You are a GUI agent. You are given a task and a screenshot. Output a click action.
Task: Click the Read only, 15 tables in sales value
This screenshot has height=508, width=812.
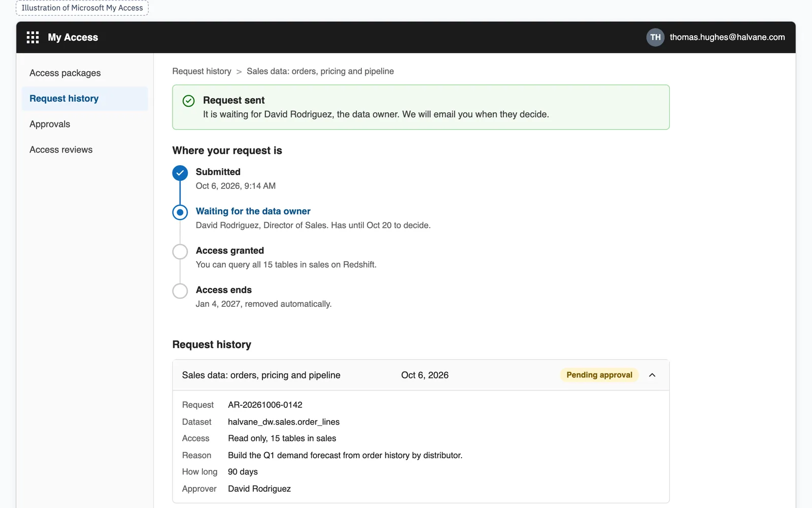click(282, 438)
